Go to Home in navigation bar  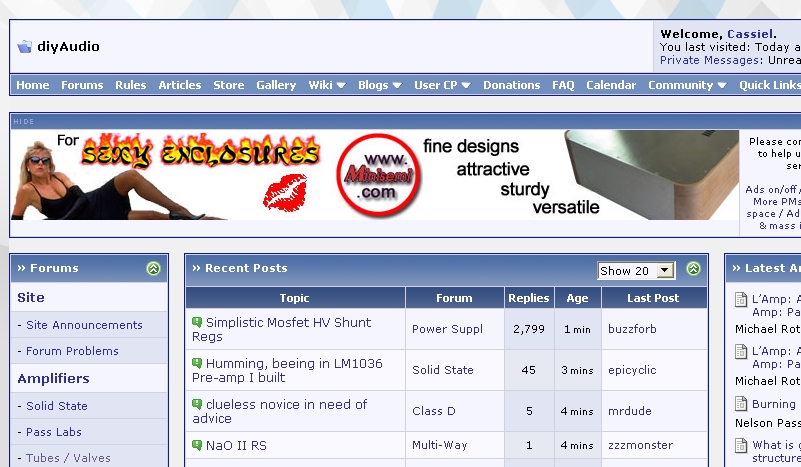coord(33,85)
